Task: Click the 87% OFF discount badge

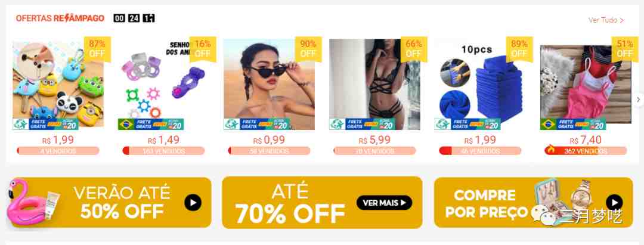Action: (97, 49)
